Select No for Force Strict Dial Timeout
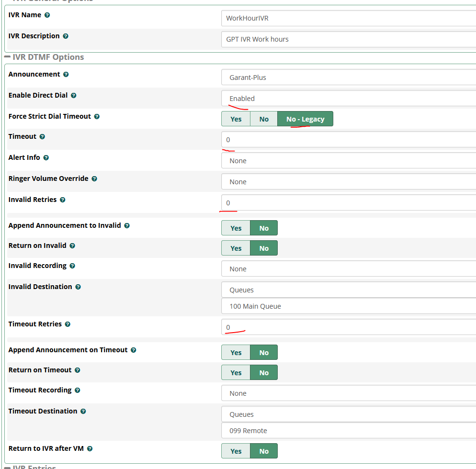Screen dimensions: 476x469 264,119
